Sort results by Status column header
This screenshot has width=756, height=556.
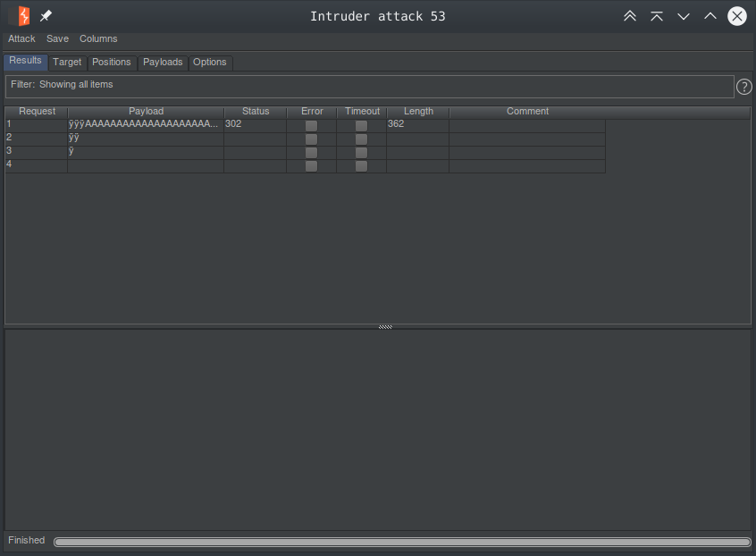point(256,112)
